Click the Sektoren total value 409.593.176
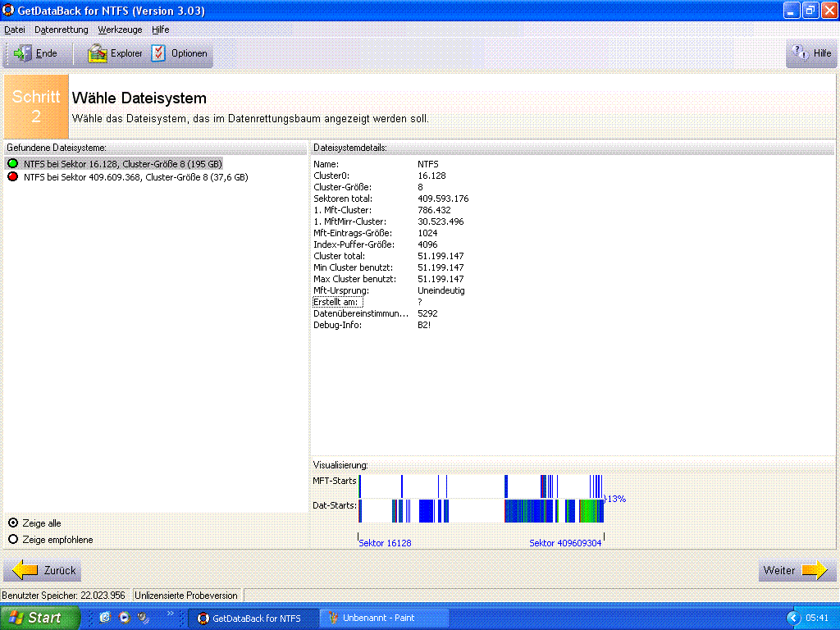Image resolution: width=840 pixels, height=630 pixels. point(443,199)
